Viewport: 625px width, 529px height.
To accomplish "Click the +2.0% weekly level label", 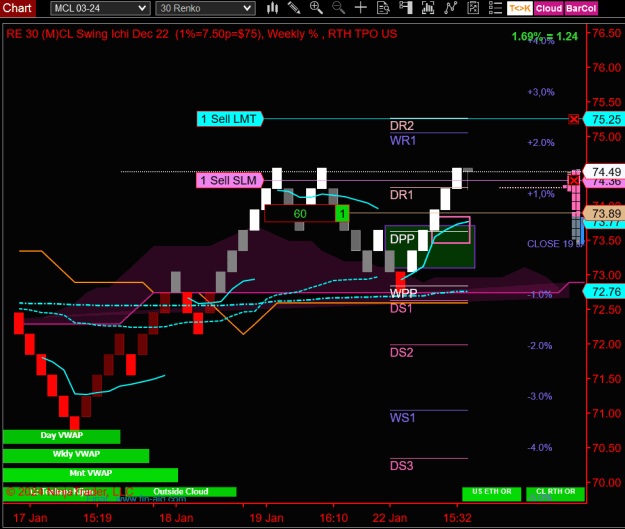I will (541, 143).
